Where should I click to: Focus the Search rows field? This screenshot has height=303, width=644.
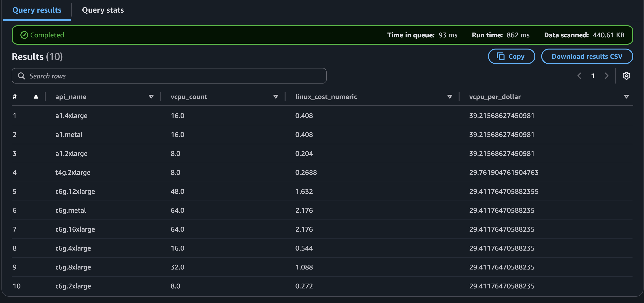pos(173,76)
